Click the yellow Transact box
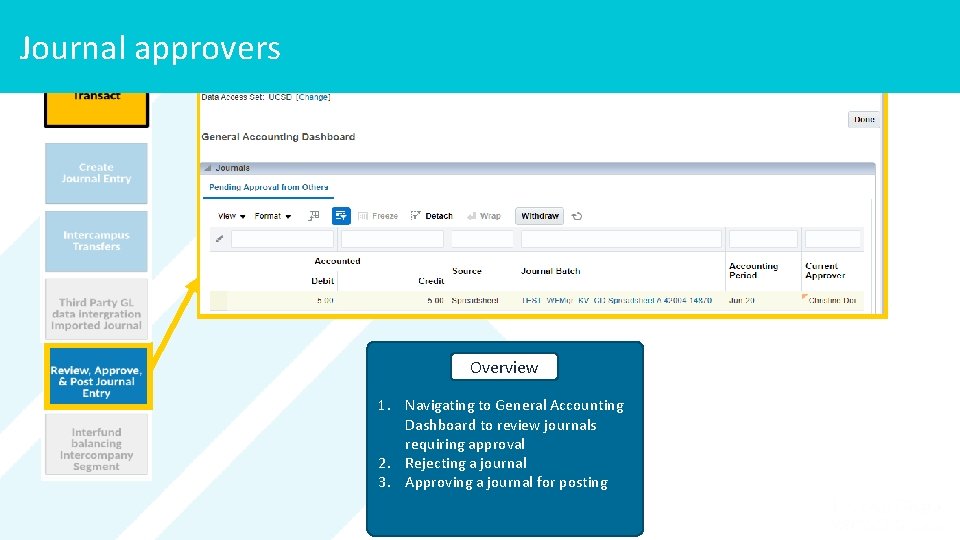This screenshot has width=960, height=540. point(96,109)
